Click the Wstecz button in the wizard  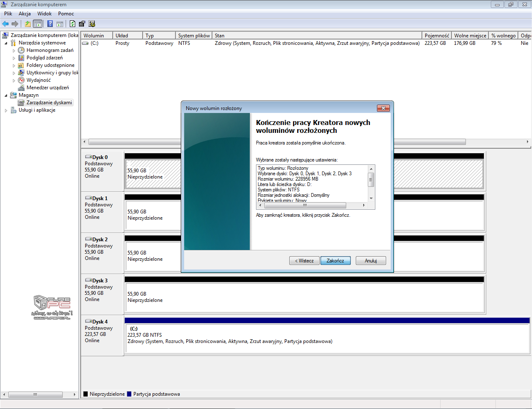pos(304,261)
